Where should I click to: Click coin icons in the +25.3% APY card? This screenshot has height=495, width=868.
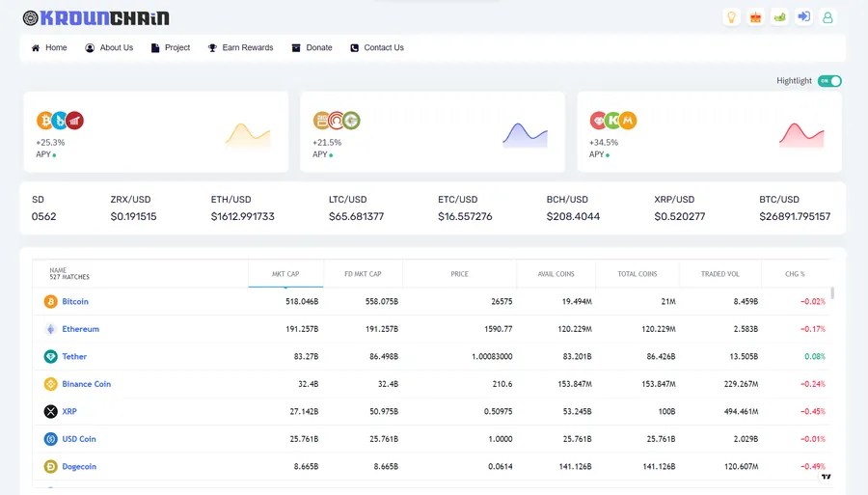coord(60,121)
